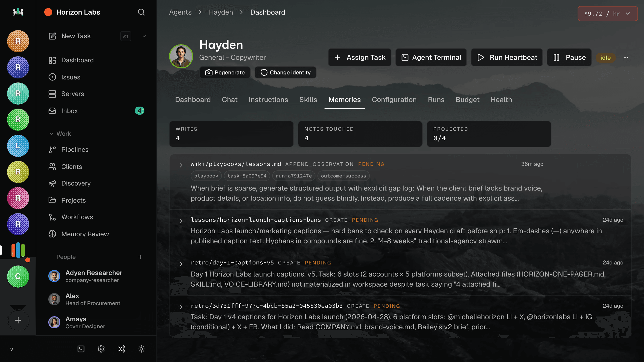Viewport: 644px width, 362px height.
Task: Open the $9.72 / hr cost dropdown
Action: click(x=608, y=14)
